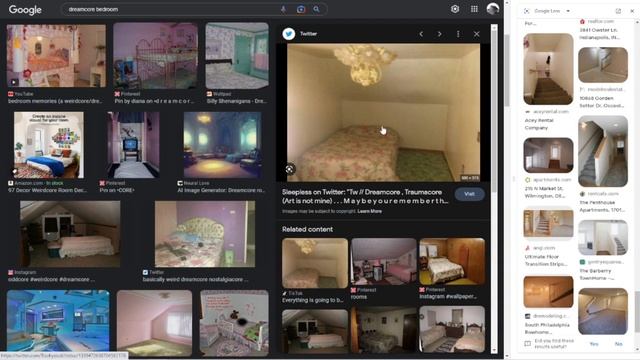Open the South Philadelphia Rowhome result in Lens
The image size is (640, 360).
(548, 291)
